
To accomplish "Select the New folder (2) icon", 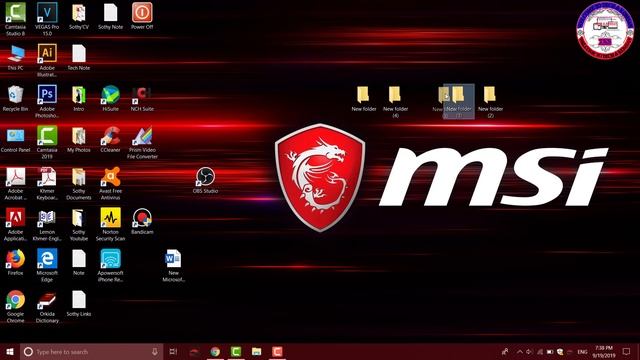I will tap(490, 95).
